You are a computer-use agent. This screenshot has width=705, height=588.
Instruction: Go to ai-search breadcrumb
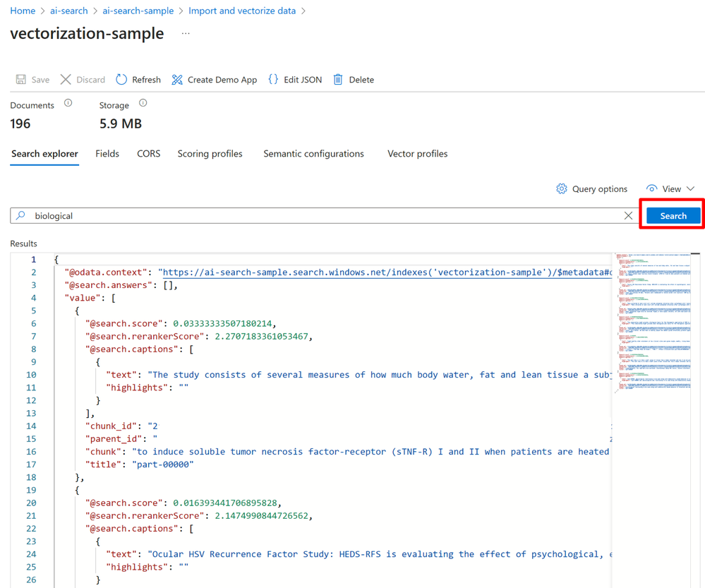coord(68,11)
